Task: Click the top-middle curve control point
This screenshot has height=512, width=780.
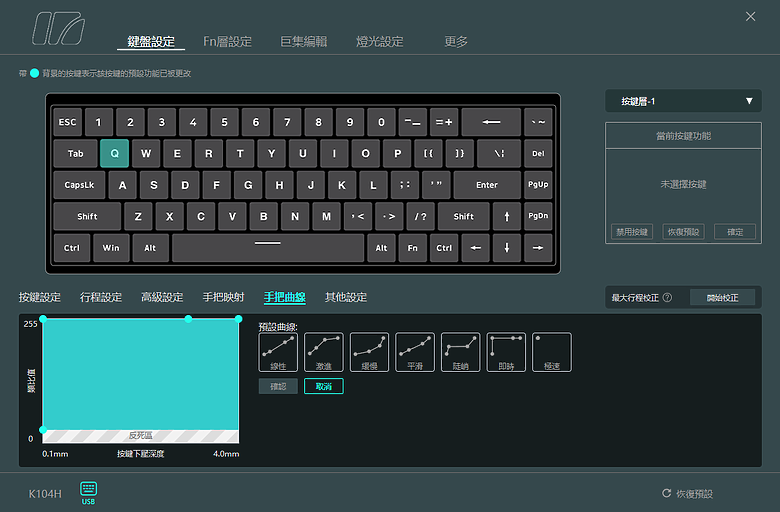Action: (188, 318)
